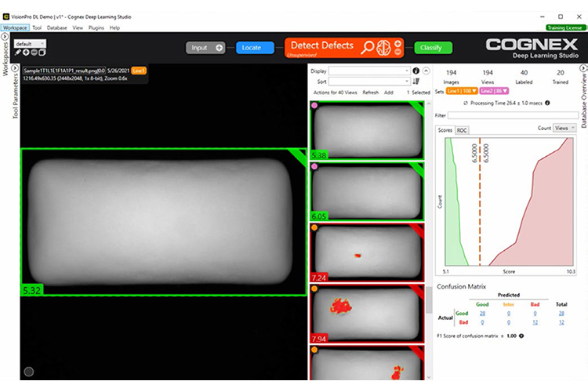This screenshot has width=588, height=392.
Task: Click the plus icon on Input tool
Action: (219, 48)
